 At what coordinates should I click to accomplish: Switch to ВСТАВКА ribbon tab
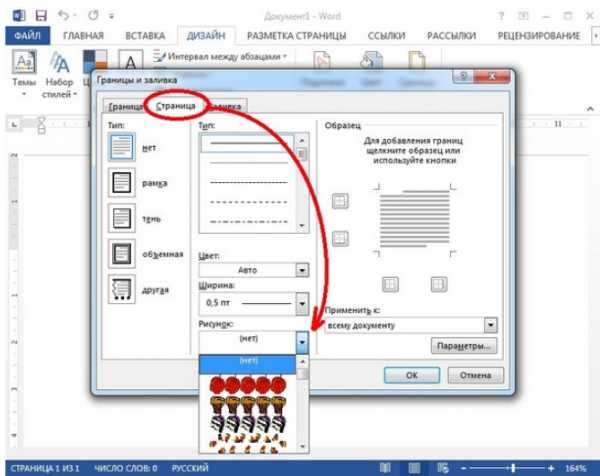point(145,36)
